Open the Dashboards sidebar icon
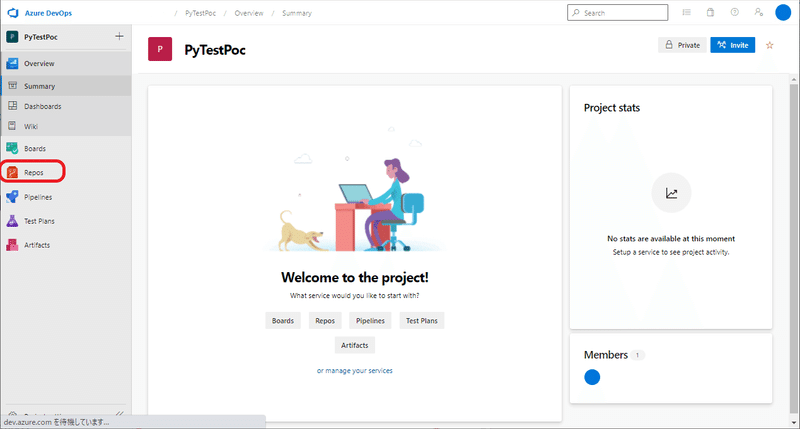 click(x=13, y=106)
